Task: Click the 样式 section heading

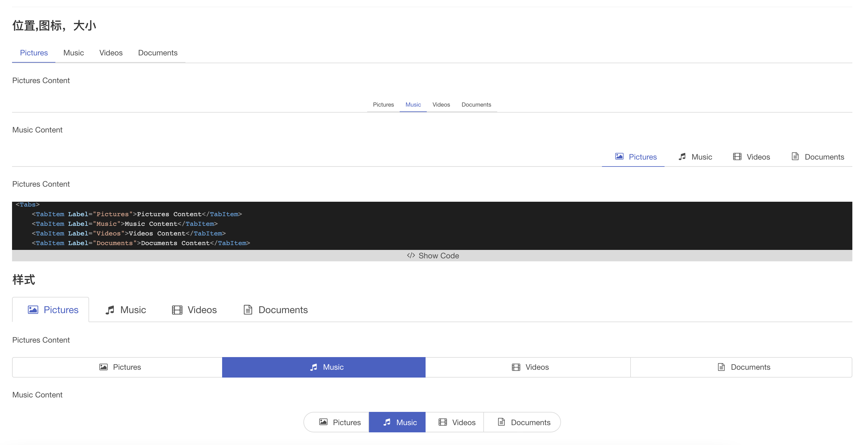Action: click(x=23, y=279)
